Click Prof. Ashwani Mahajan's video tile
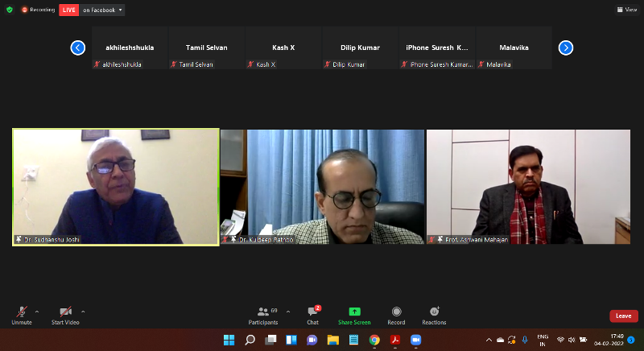The width and height of the screenshot is (644, 351). tap(528, 187)
